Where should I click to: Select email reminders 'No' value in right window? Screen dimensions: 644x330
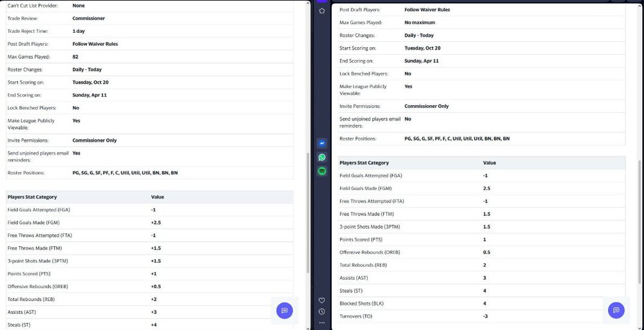tap(408, 119)
